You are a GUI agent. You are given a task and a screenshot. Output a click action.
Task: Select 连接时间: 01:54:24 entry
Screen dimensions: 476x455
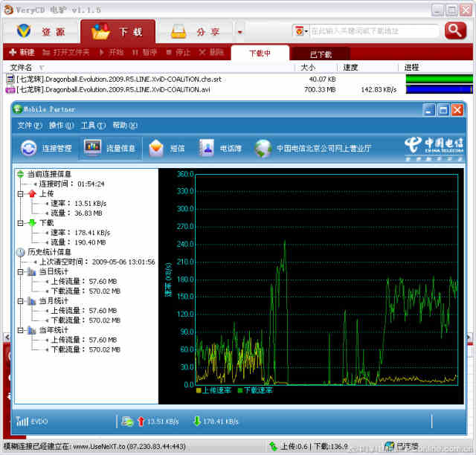[71, 184]
